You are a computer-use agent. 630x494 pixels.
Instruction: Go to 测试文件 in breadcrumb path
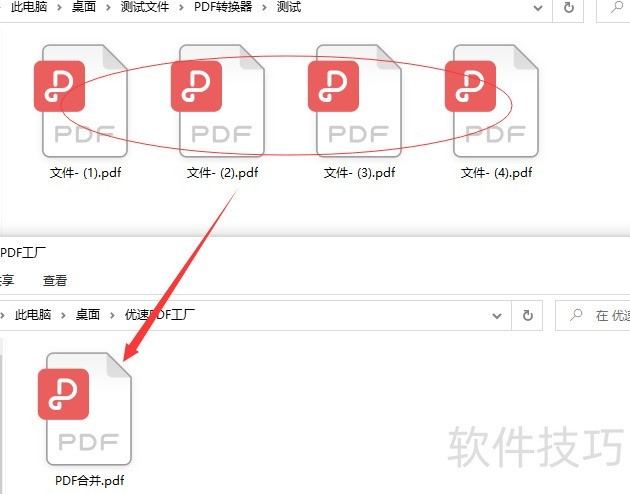(145, 6)
